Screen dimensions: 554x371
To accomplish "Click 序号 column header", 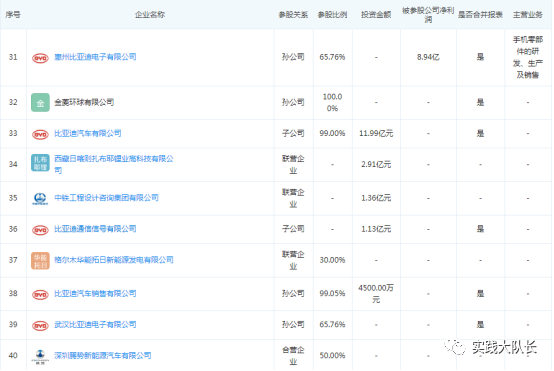I will (x=13, y=14).
